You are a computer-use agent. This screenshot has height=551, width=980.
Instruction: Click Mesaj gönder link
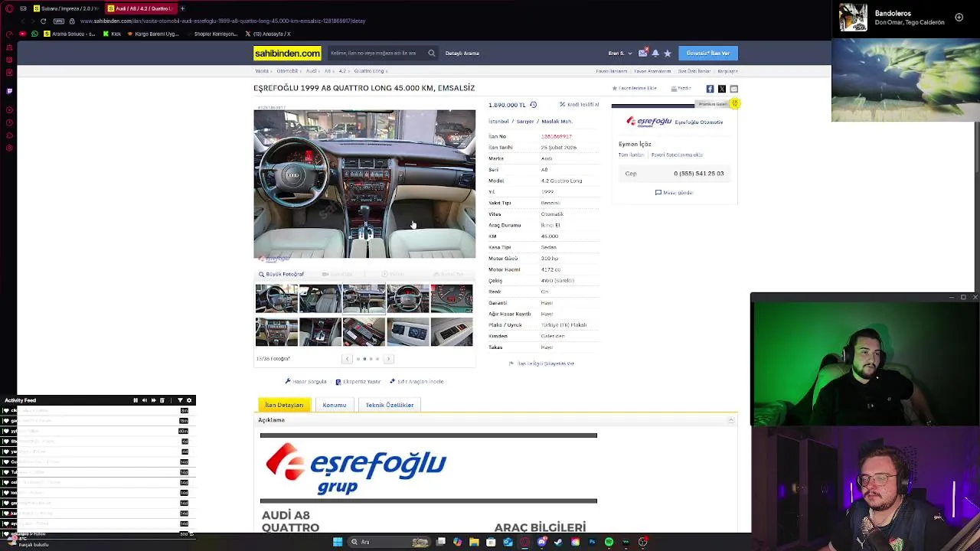pyautogui.click(x=674, y=193)
